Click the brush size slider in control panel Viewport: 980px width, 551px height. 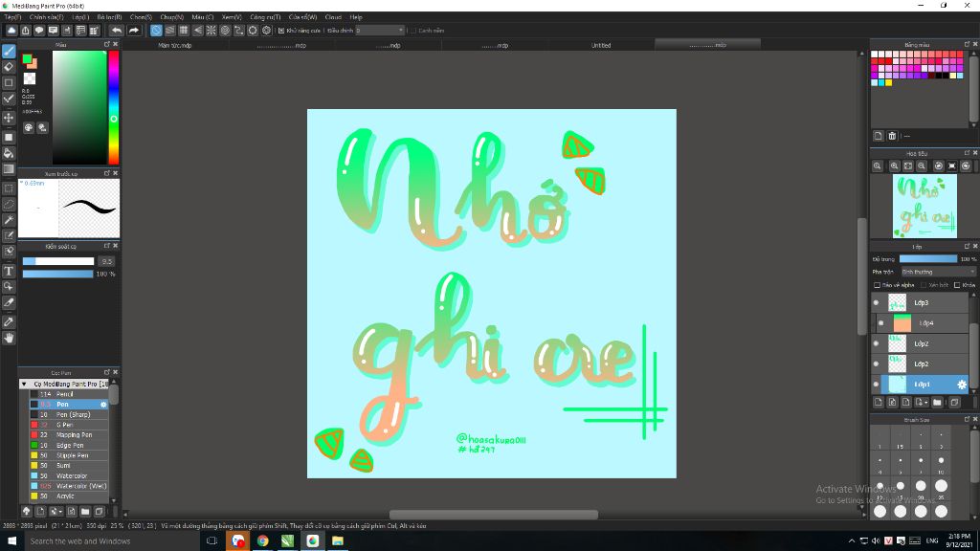click(58, 261)
